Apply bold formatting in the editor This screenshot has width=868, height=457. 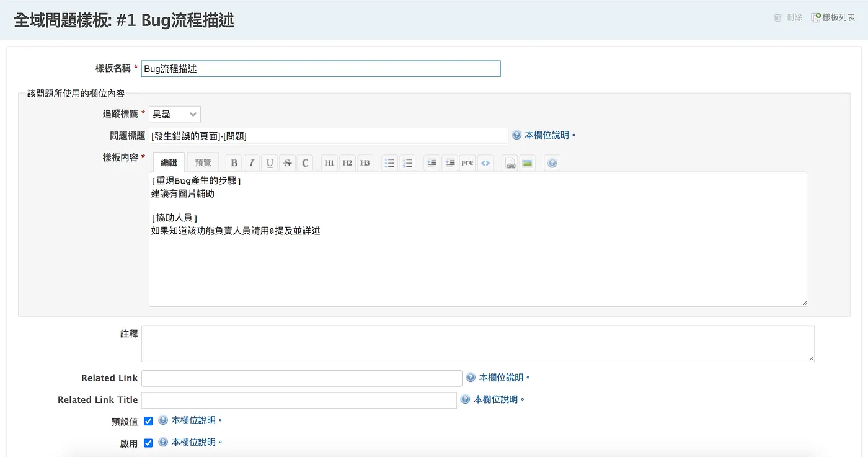point(234,163)
